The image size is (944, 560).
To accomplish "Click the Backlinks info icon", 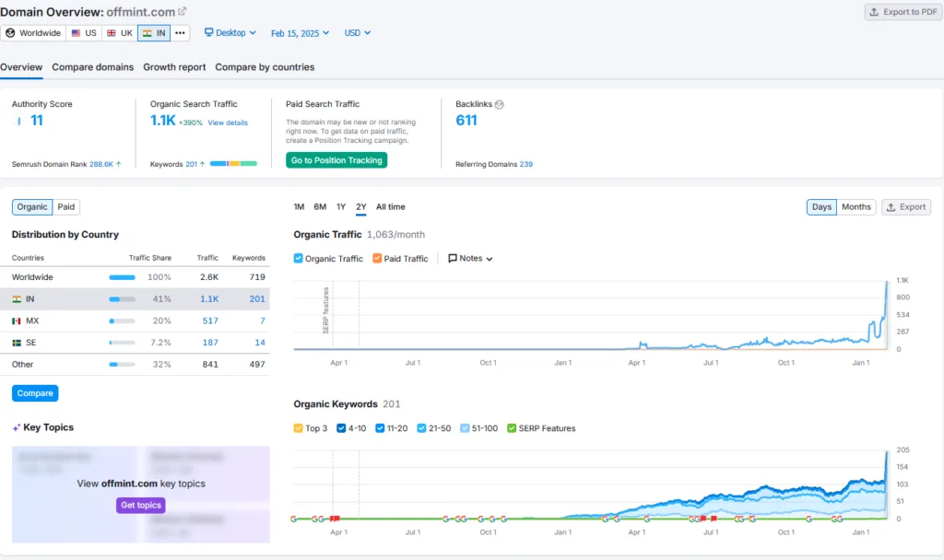I will coord(499,105).
